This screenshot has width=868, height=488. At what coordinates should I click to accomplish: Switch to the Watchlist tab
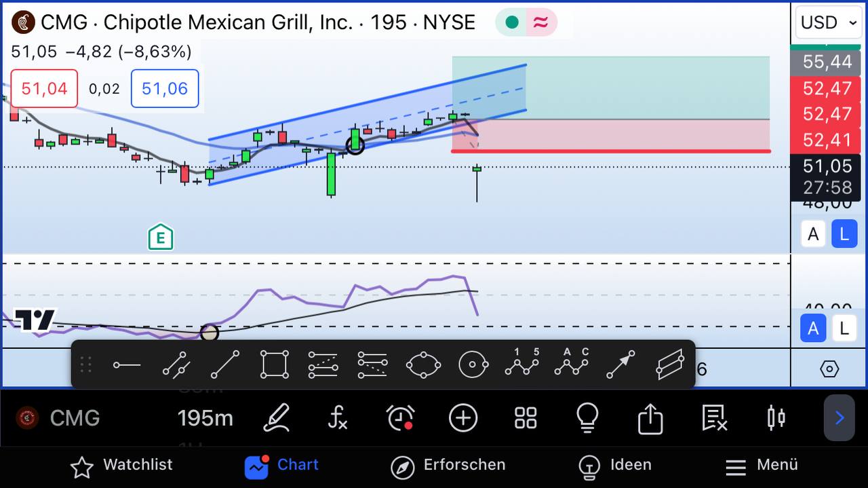pos(122,466)
